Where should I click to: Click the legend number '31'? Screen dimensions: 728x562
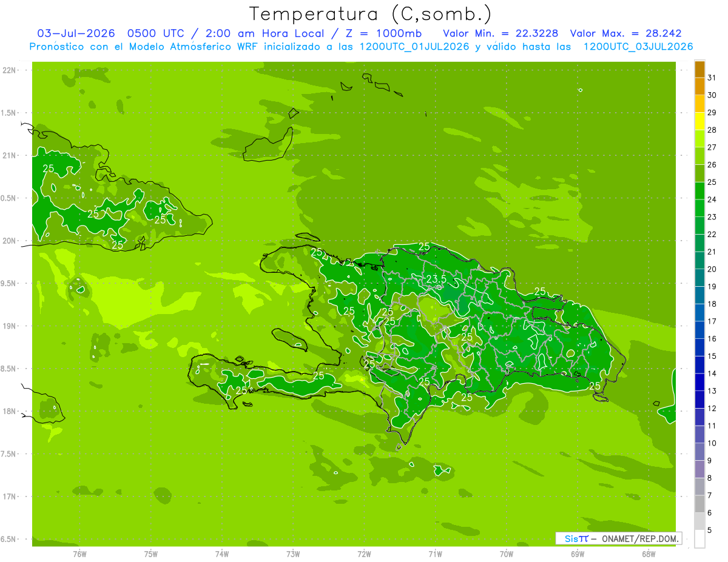tap(712, 78)
